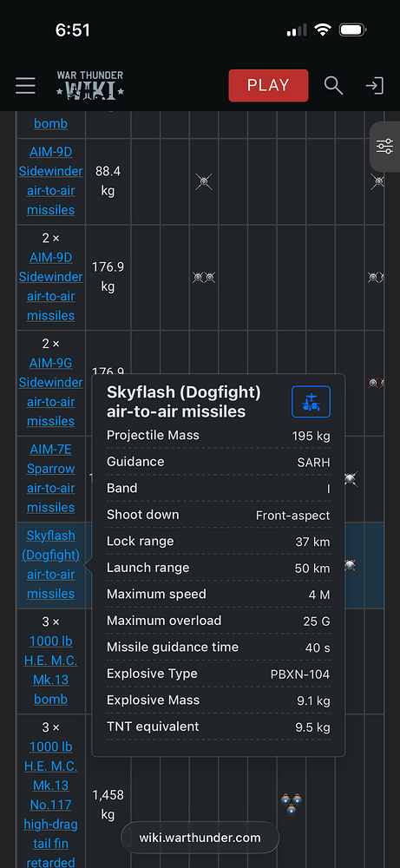Open 1000 lb H.E. M.C. Mk.13 bomb link
This screenshot has height=868, width=400.
point(51,670)
